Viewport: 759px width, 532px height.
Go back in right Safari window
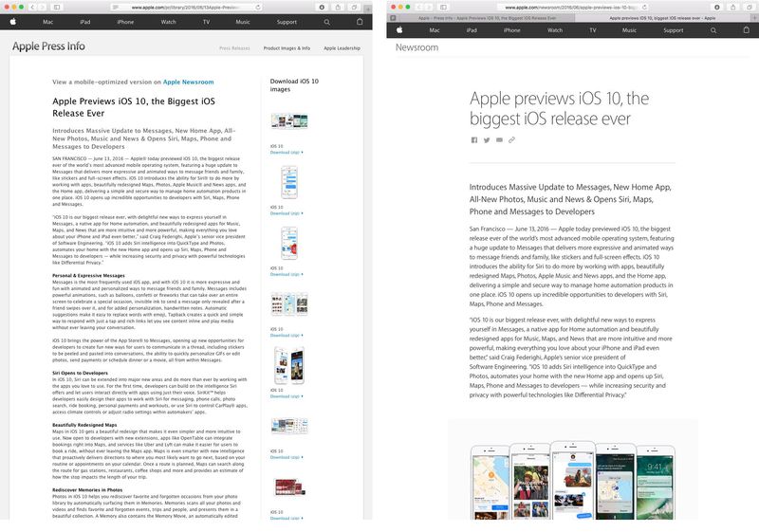(x=419, y=8)
